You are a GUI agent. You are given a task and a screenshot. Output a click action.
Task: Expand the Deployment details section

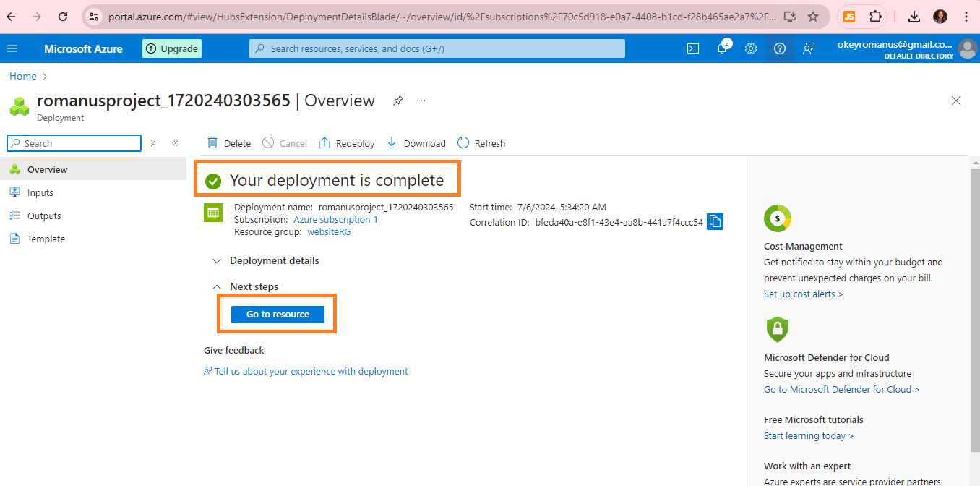click(x=265, y=260)
